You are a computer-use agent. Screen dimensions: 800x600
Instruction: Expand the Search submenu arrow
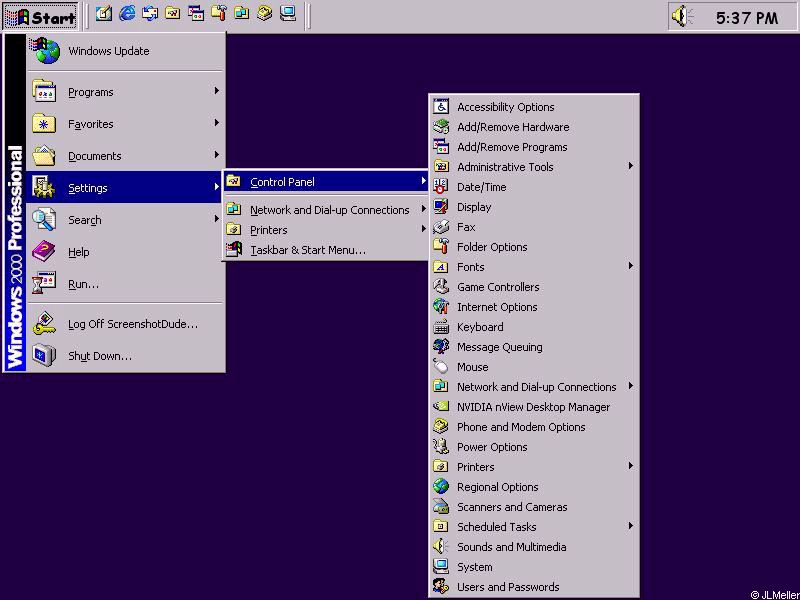217,219
